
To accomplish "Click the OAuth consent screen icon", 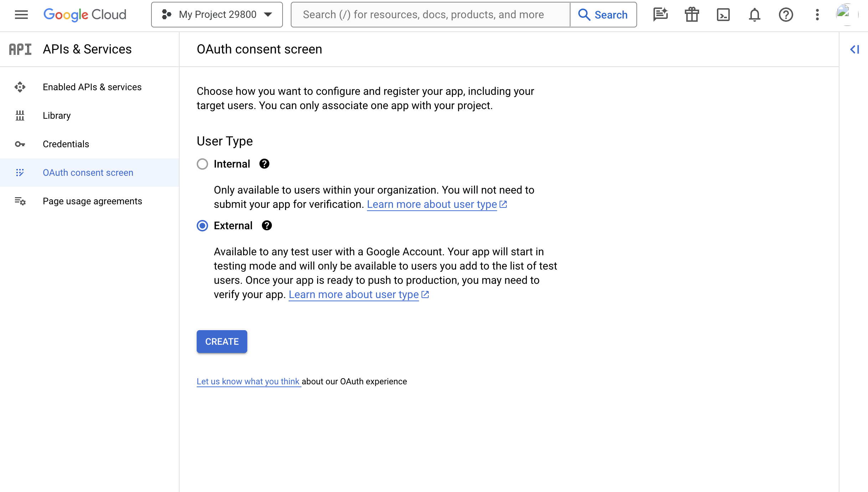I will click(20, 172).
